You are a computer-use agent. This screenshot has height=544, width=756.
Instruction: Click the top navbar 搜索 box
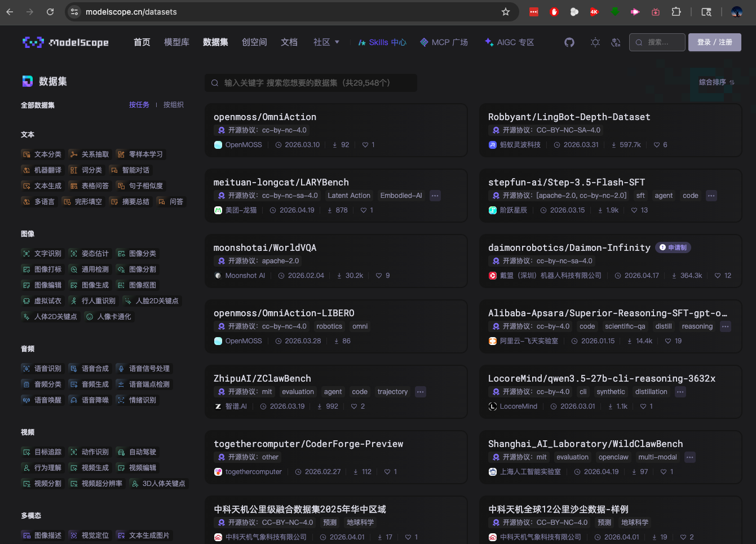[x=657, y=42]
